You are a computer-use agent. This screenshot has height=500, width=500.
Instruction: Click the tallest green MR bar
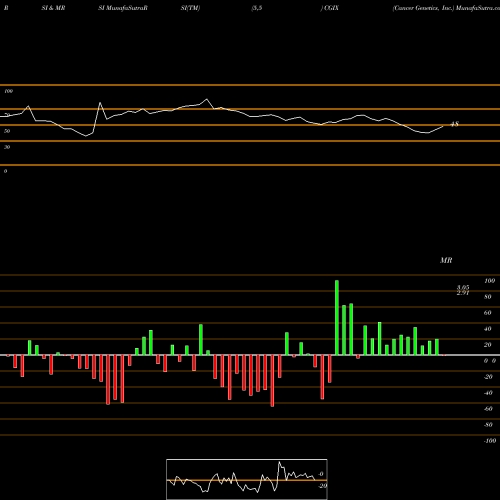[x=337, y=318]
